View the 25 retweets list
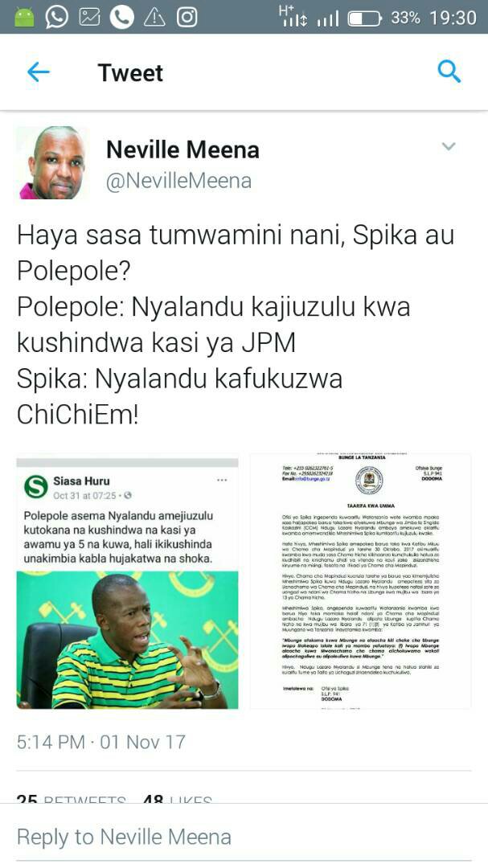Image resolution: width=488 pixels, height=868 pixels. click(72, 798)
